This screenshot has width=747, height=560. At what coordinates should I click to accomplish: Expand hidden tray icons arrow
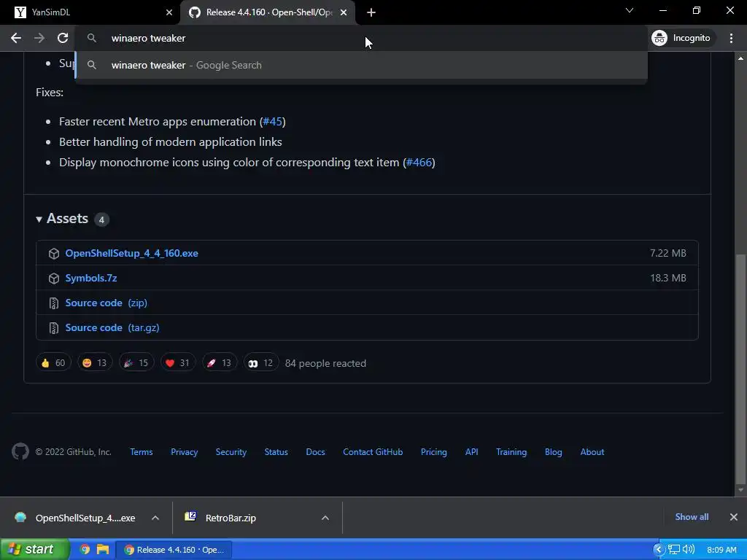pyautogui.click(x=659, y=550)
